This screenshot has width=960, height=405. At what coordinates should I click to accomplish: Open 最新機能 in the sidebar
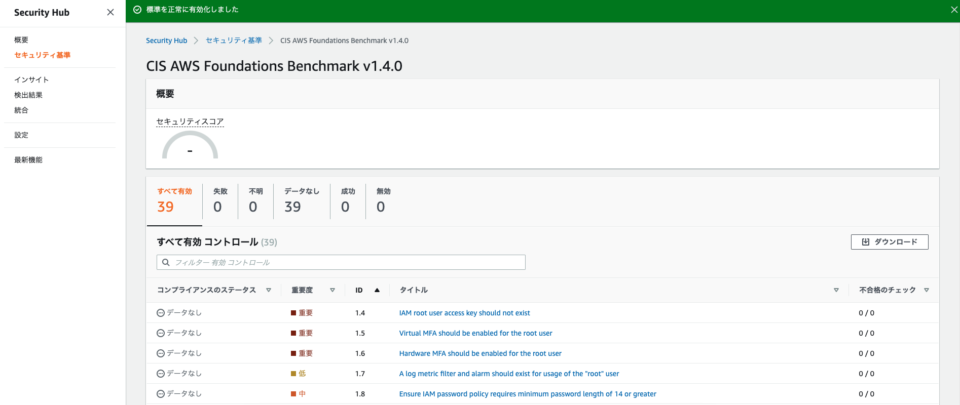tap(28, 160)
